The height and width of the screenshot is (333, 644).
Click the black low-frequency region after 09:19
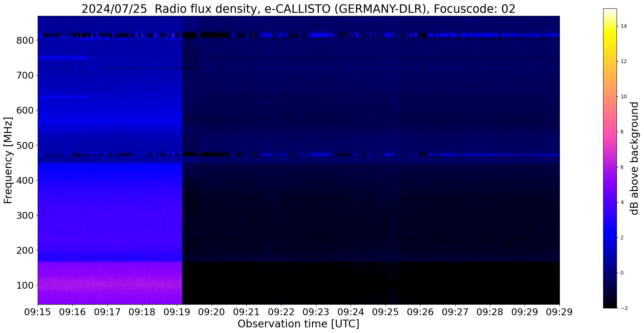point(371,283)
